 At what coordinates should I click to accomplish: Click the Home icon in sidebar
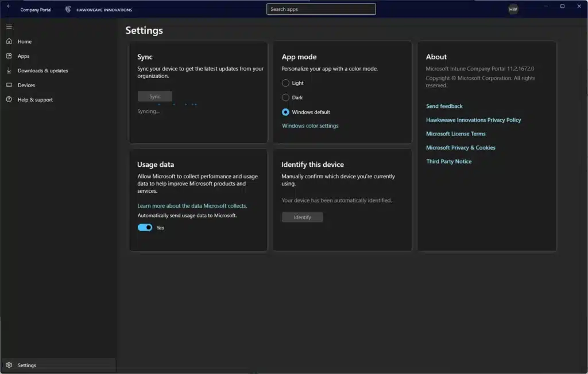coord(9,41)
